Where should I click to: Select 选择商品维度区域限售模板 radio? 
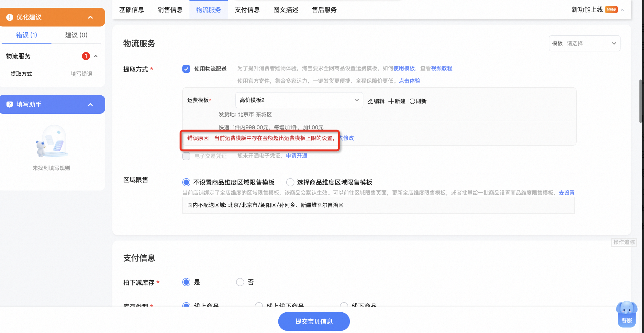[290, 182]
